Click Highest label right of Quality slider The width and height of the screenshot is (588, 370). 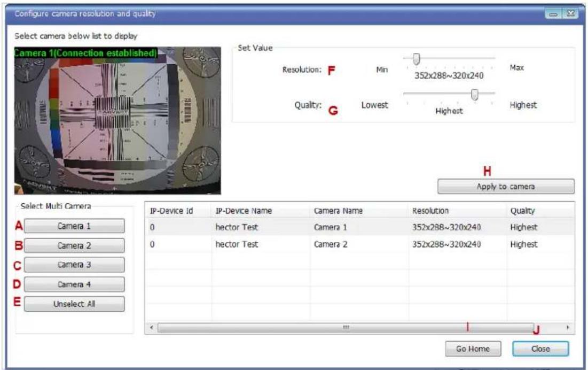click(523, 105)
